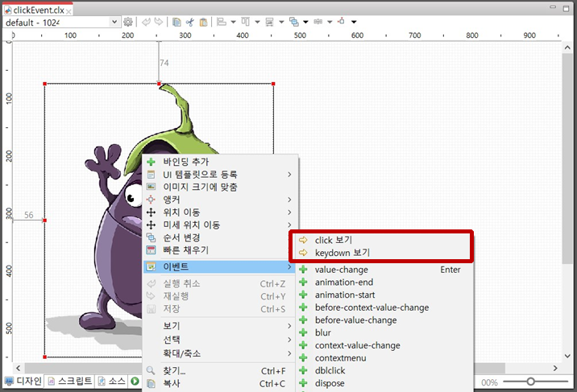The width and height of the screenshot is (577, 392).
Task: Open the 위치 이동 submenu
Action: (219, 213)
